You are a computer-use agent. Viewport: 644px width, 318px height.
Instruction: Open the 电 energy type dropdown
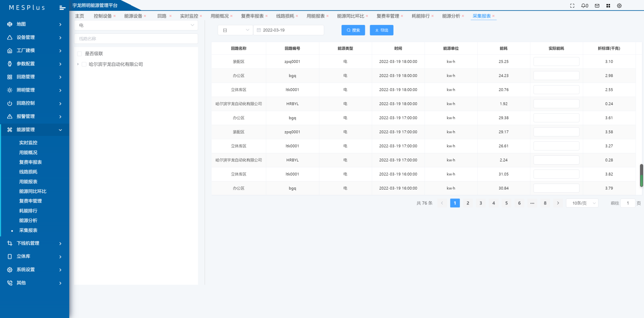[x=136, y=25]
